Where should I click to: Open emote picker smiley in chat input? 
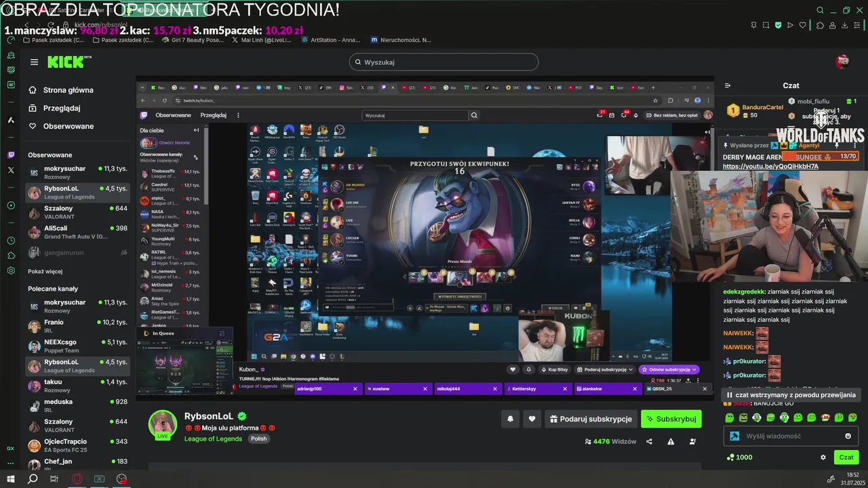pos(848,436)
